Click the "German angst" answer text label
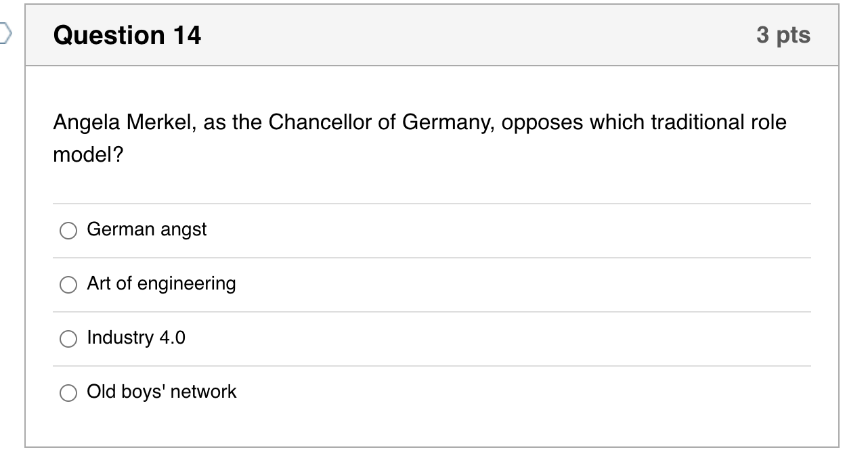The height and width of the screenshot is (460, 868). pyautogui.click(x=147, y=230)
